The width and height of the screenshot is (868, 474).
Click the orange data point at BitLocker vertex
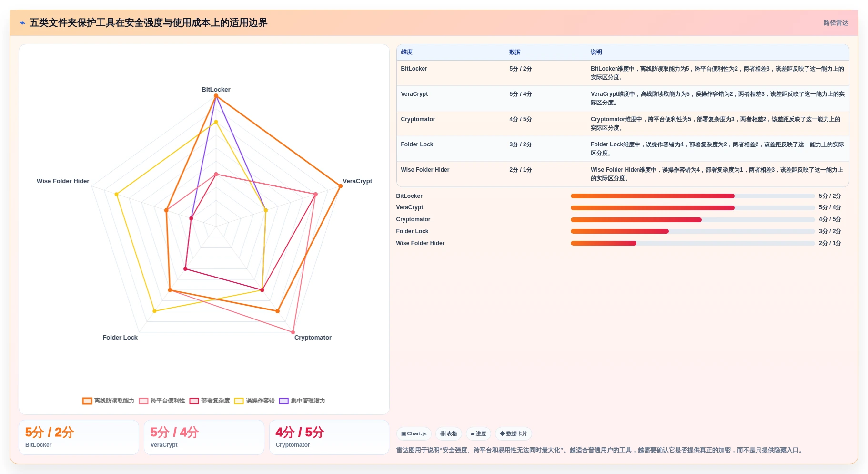pos(216,96)
